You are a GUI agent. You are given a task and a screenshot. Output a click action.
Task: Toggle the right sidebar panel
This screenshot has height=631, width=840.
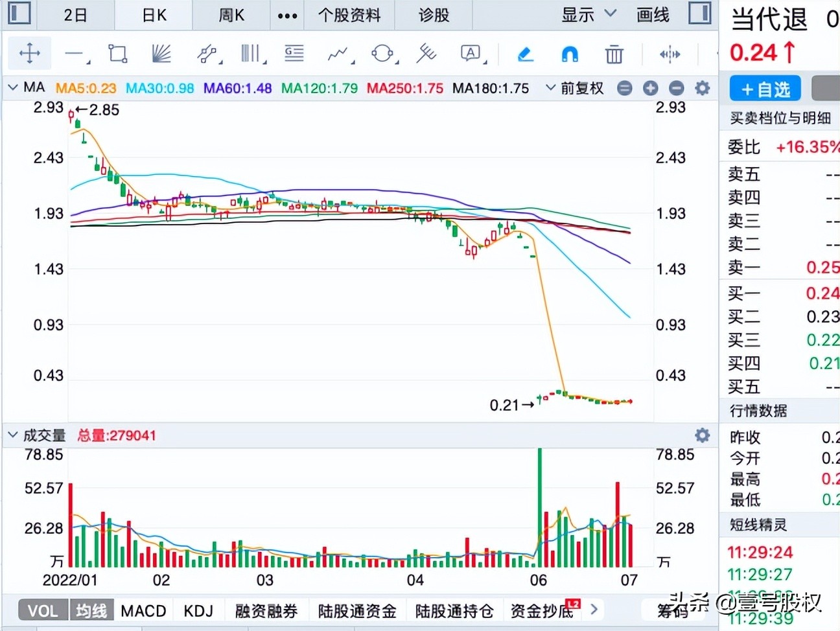tap(699, 14)
